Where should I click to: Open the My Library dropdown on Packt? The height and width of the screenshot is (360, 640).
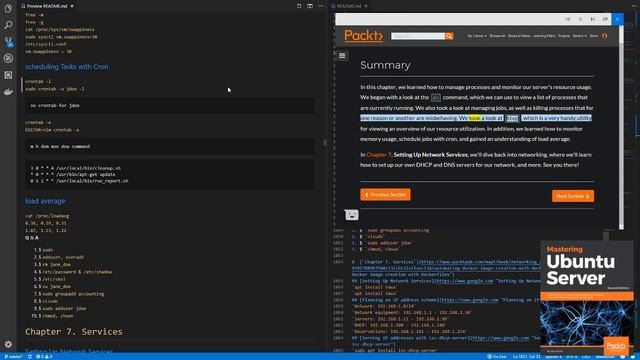477,36
